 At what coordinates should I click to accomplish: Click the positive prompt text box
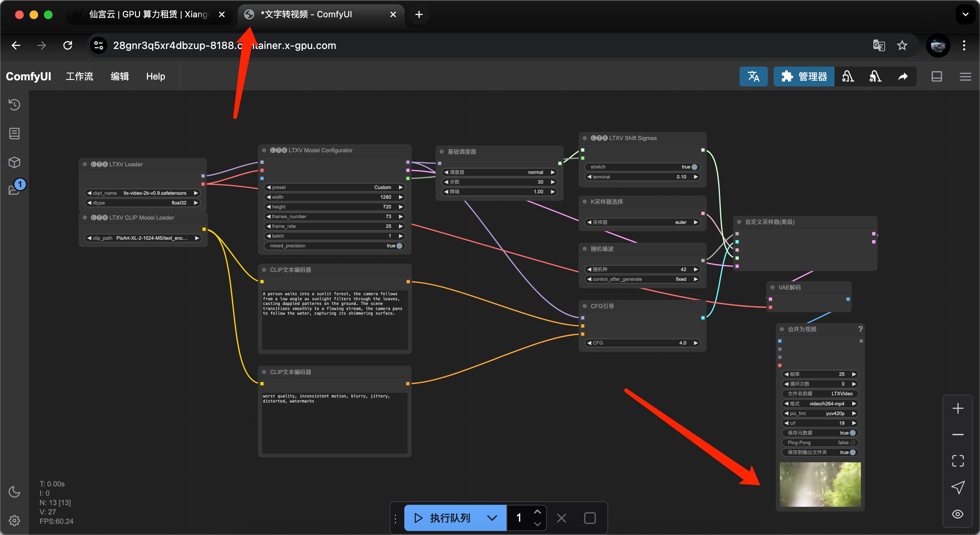coord(335,320)
